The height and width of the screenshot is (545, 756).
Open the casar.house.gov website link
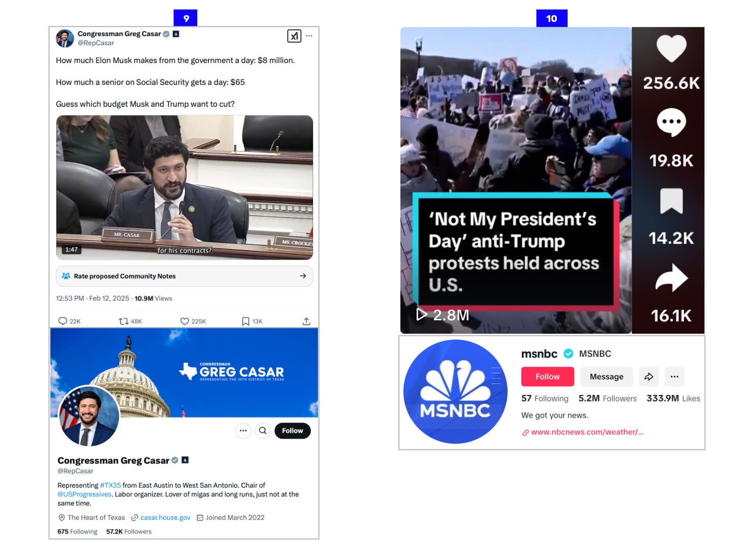(x=165, y=518)
